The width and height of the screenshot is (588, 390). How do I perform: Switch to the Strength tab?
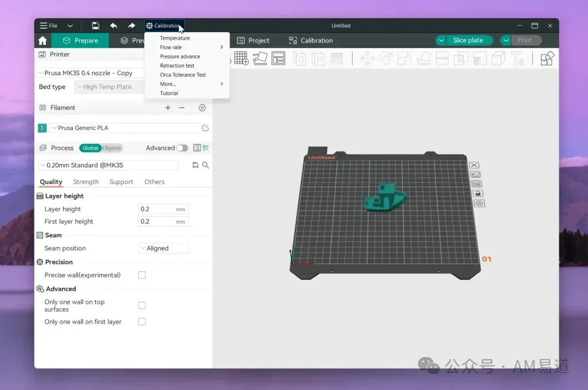[86, 182]
